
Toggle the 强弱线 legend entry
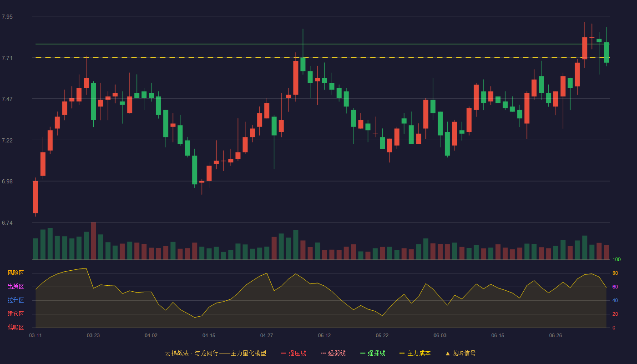pos(333,353)
